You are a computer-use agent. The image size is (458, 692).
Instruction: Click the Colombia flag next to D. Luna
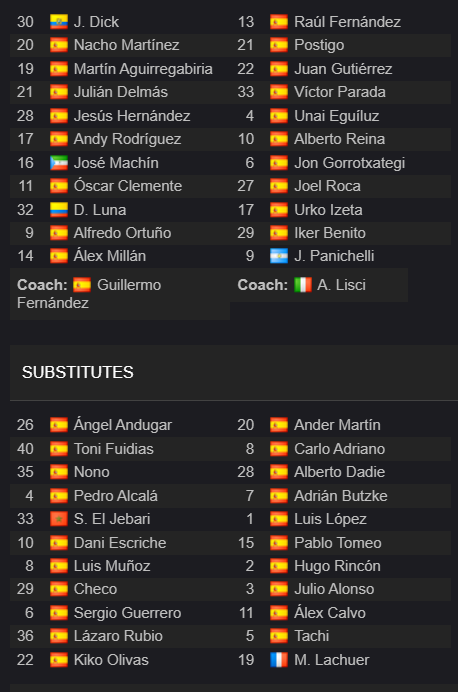click(59, 210)
